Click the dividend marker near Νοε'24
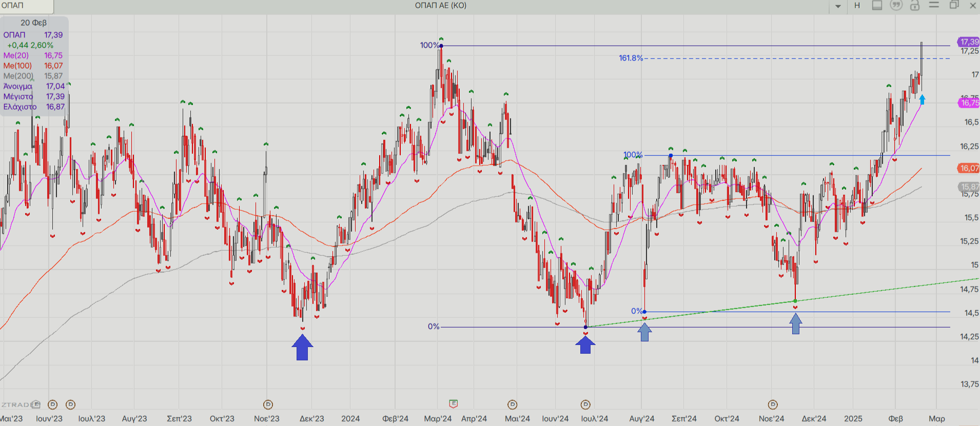 [773, 404]
